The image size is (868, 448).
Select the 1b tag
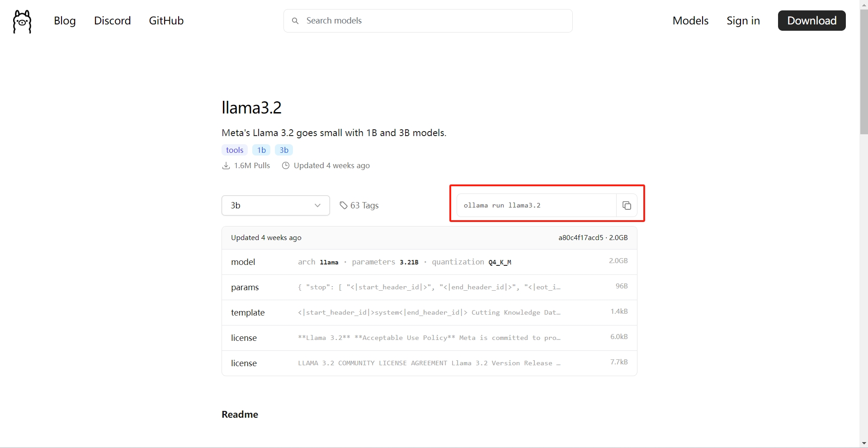click(x=261, y=150)
